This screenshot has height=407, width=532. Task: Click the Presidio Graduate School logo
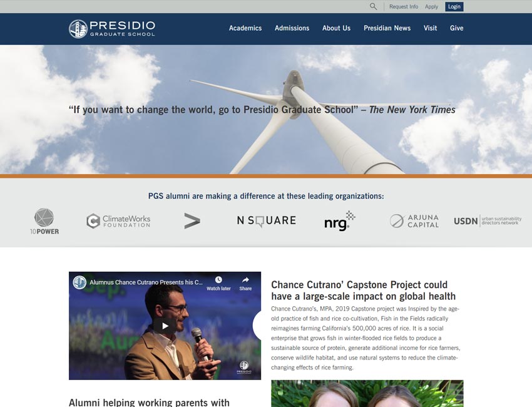point(112,29)
